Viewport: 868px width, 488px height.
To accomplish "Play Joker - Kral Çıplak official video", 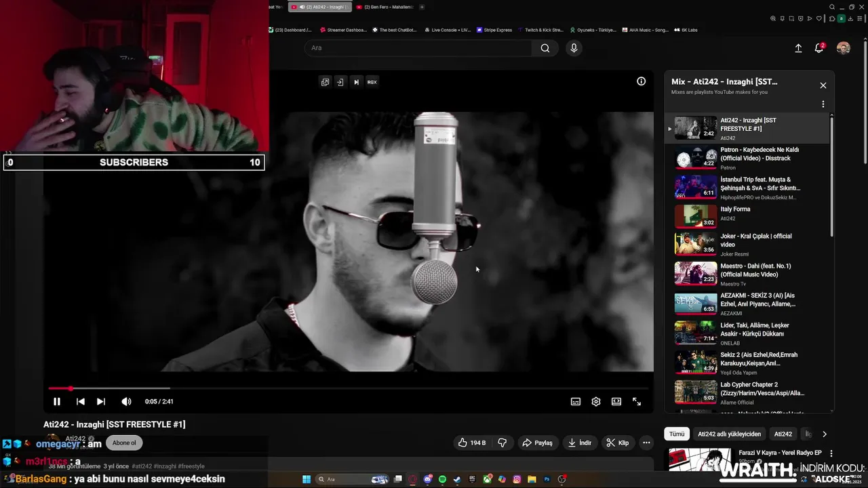I will [x=747, y=244].
